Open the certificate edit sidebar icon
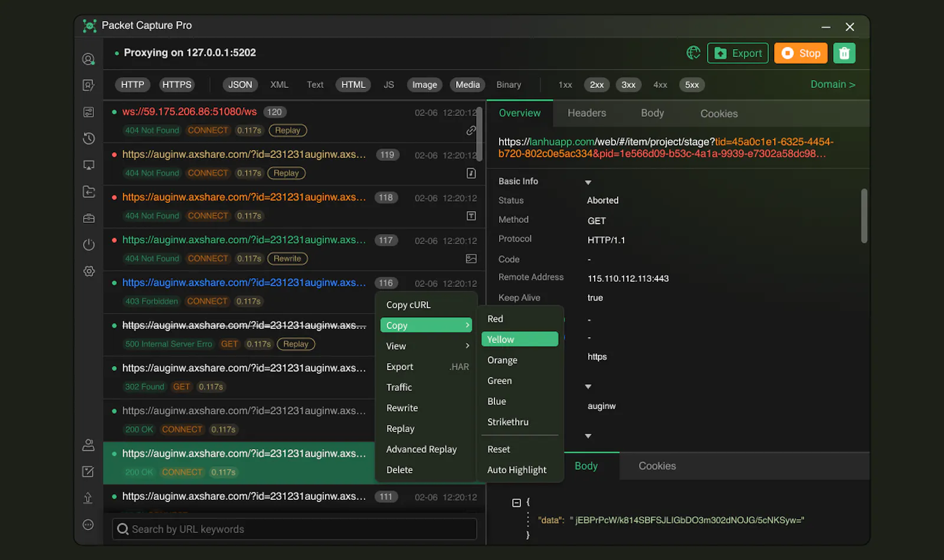Screen dimensions: 944x560 [88, 85]
